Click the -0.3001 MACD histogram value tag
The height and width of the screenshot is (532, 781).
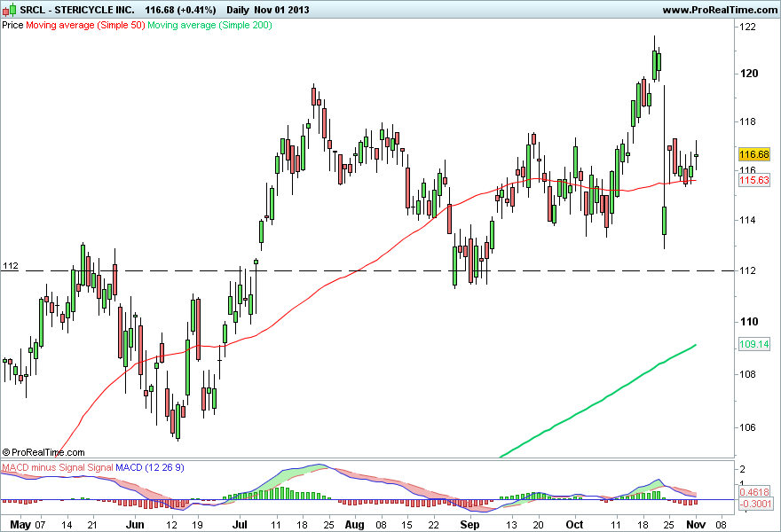click(755, 505)
